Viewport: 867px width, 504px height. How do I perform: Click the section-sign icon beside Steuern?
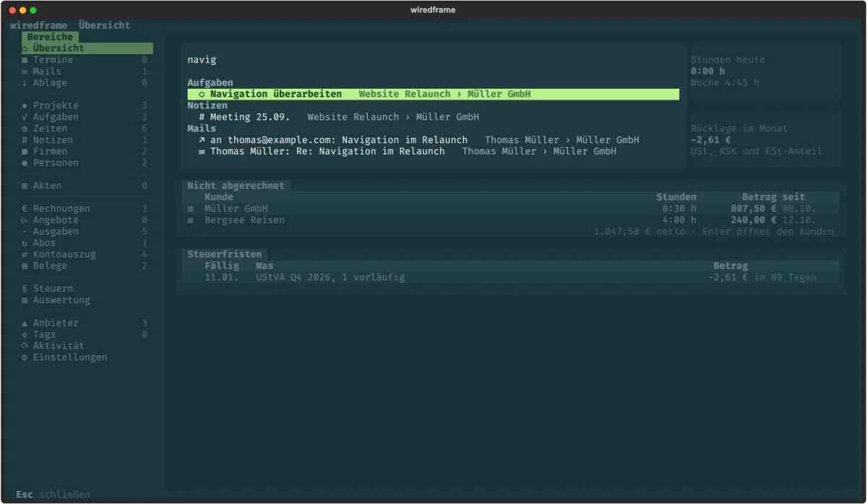tap(25, 289)
